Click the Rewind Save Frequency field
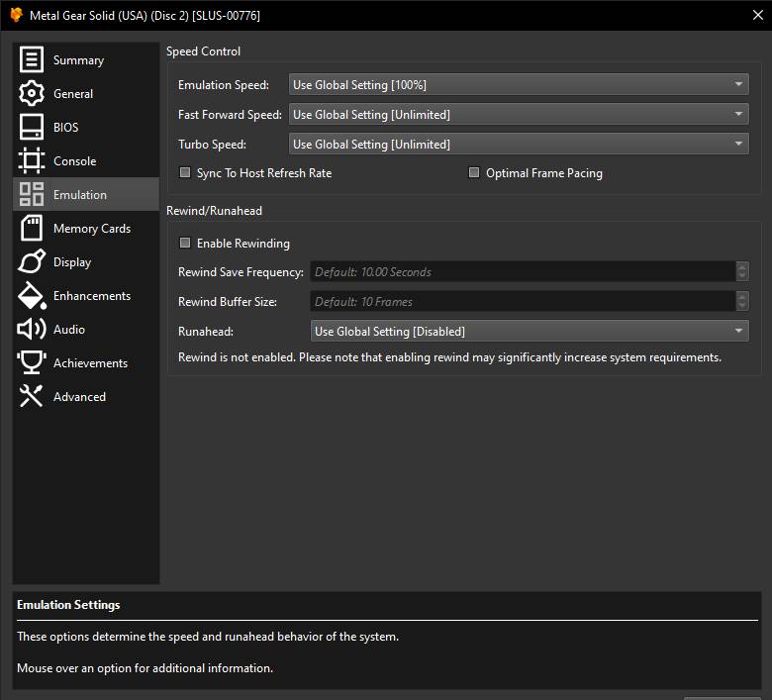The image size is (772, 700). coord(523,271)
